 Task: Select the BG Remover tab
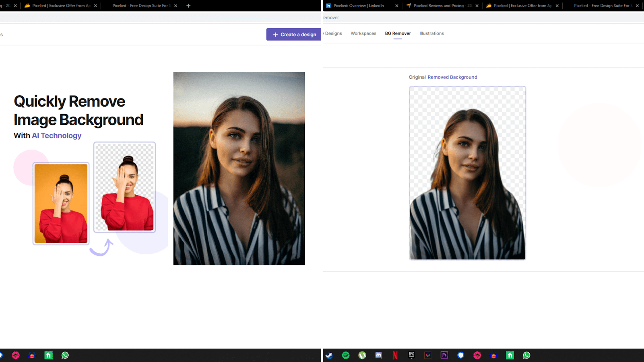[x=398, y=33]
